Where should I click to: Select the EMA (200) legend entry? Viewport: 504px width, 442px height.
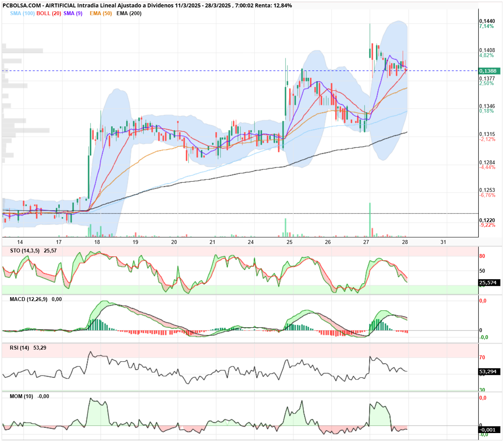click(129, 13)
